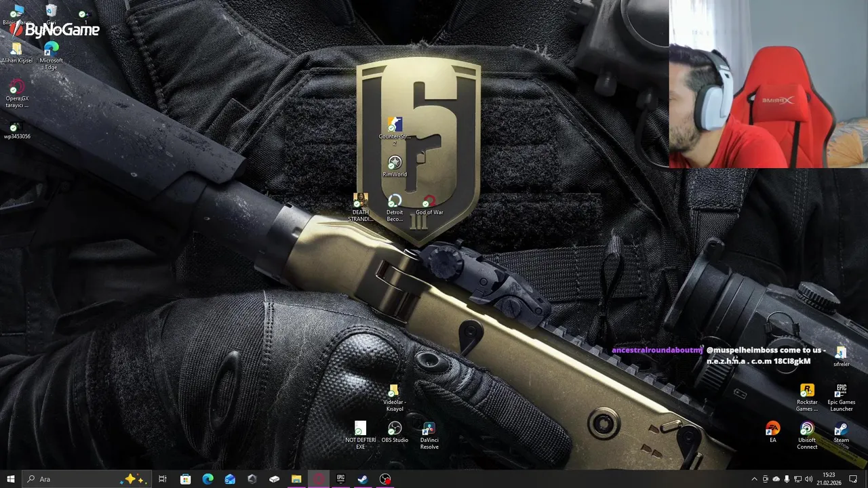Expand the hidden system tray icons
Image resolution: width=868 pixels, height=488 pixels.
(x=754, y=479)
